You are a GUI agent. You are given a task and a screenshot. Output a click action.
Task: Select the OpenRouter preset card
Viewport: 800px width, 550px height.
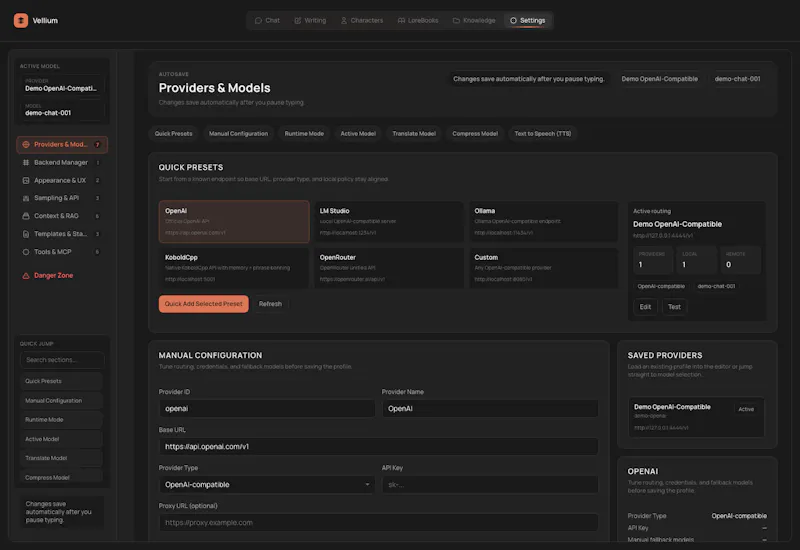point(389,268)
